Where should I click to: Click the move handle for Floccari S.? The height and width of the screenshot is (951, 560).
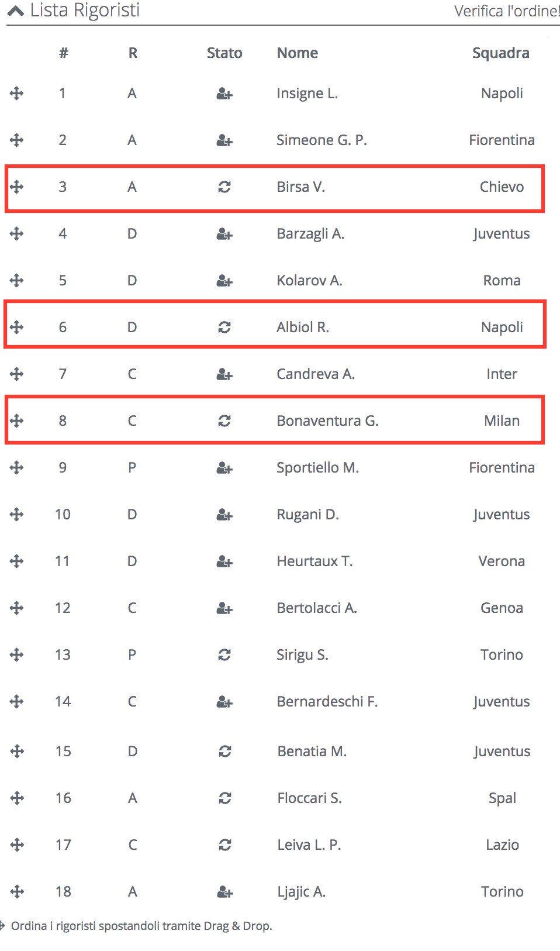point(17,798)
